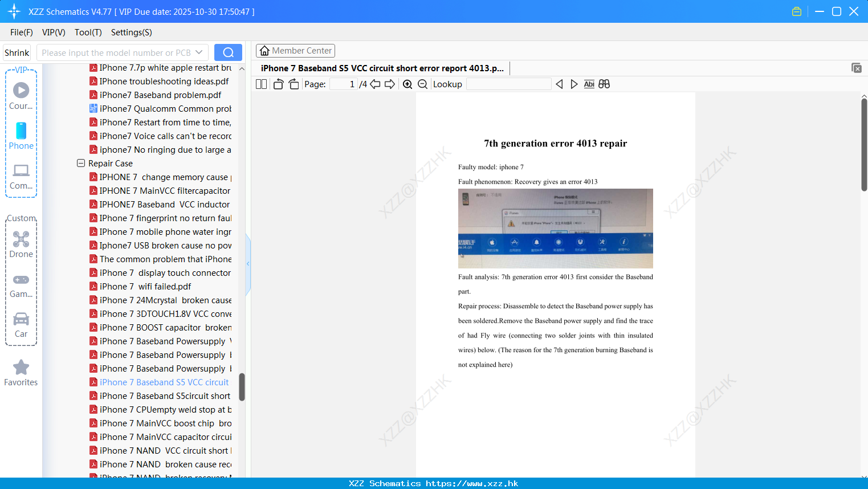
Task: Open Favorites star
Action: [x=21, y=373]
